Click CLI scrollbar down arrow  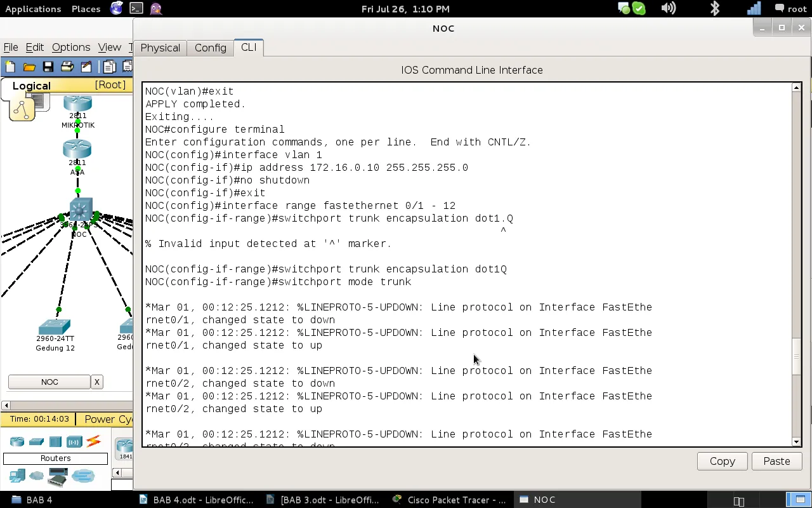[x=796, y=442]
